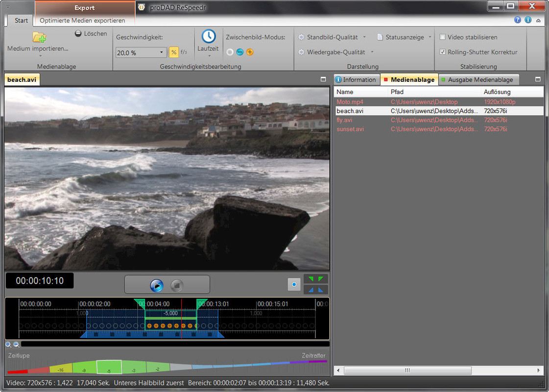Select the orange plus Zwischenbild mode
Viewport: 549px width, 392px height.
click(250, 52)
